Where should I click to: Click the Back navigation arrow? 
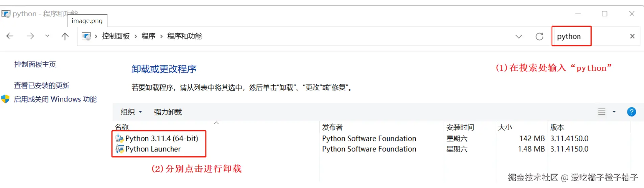click(x=10, y=36)
